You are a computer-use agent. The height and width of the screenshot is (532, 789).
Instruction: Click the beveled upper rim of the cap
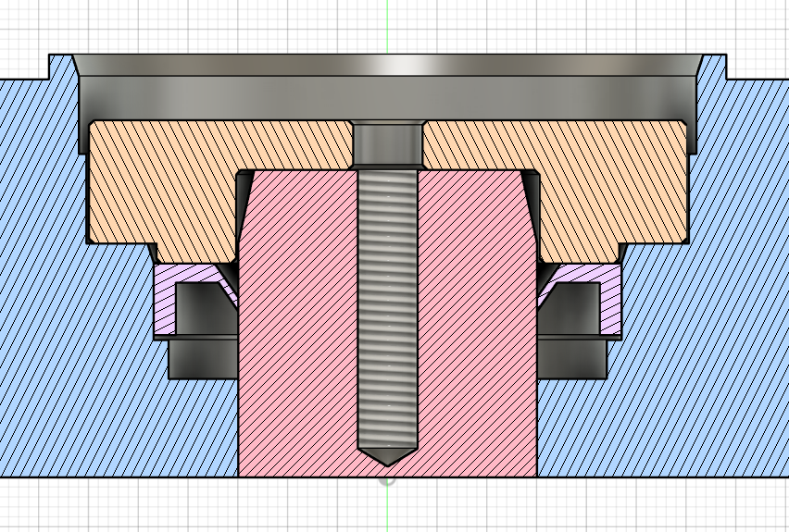click(388, 65)
